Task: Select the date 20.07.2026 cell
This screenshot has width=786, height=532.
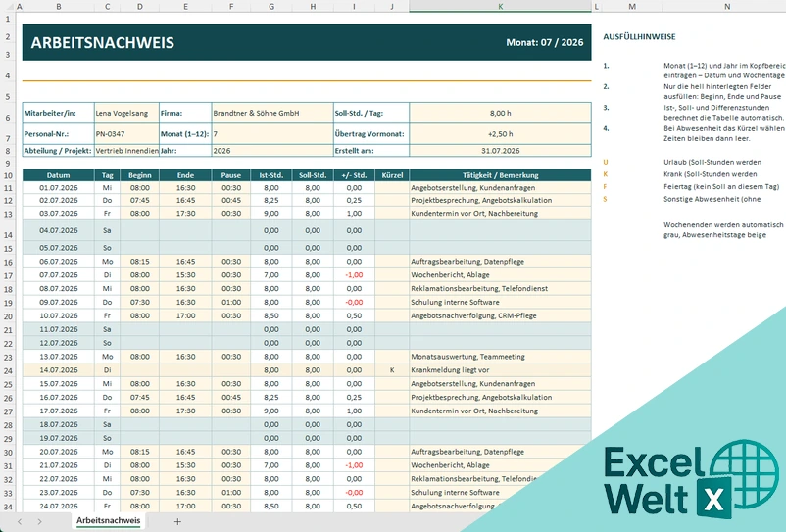Action: tap(59, 452)
